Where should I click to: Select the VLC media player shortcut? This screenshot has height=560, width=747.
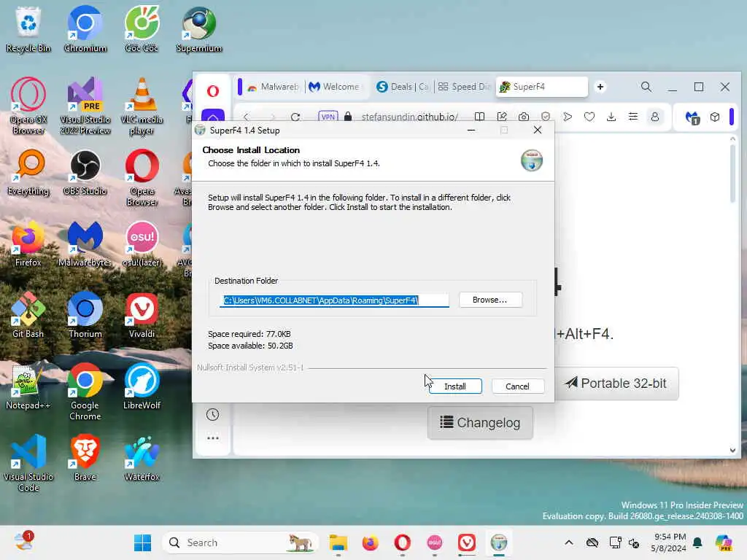coord(142,106)
